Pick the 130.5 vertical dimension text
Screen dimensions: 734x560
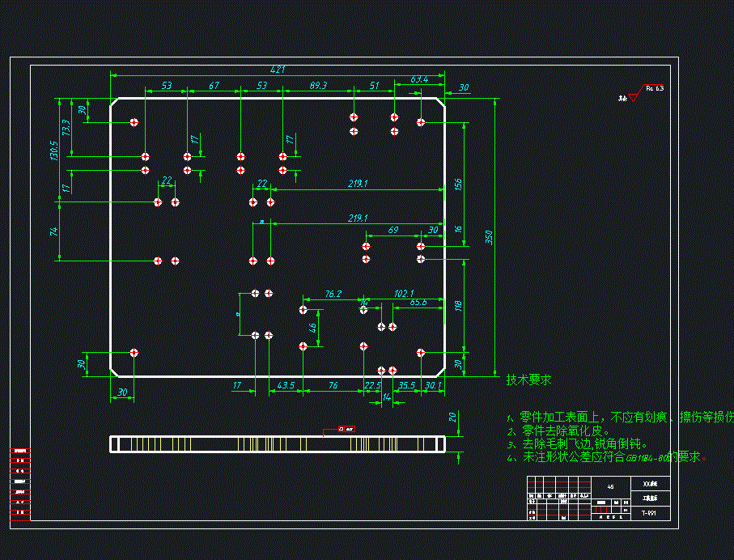pos(54,151)
